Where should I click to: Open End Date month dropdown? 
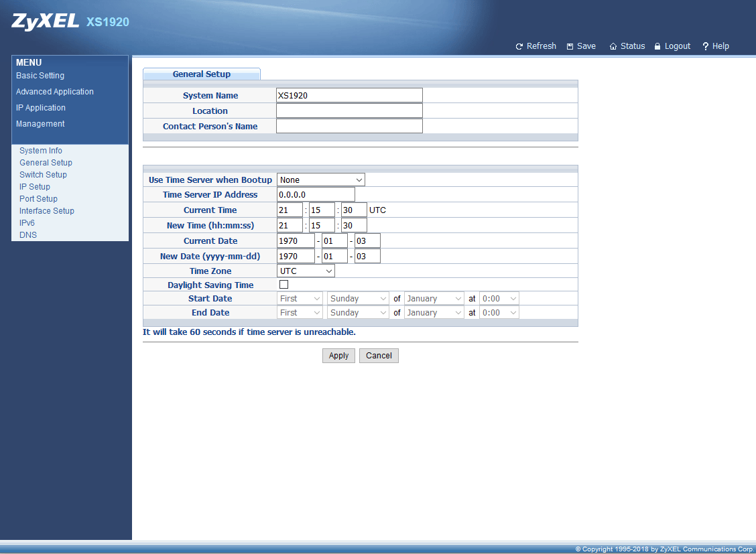[x=434, y=313]
